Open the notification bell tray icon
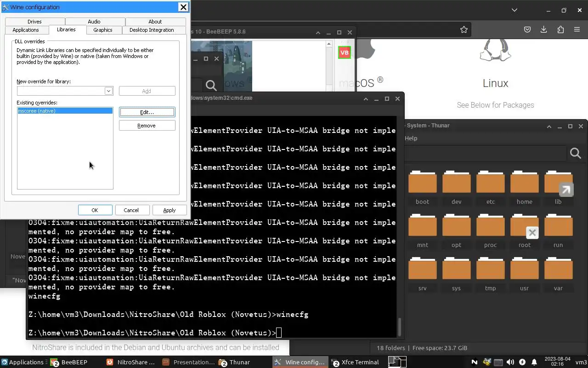The image size is (588, 368). pyautogui.click(x=534, y=362)
